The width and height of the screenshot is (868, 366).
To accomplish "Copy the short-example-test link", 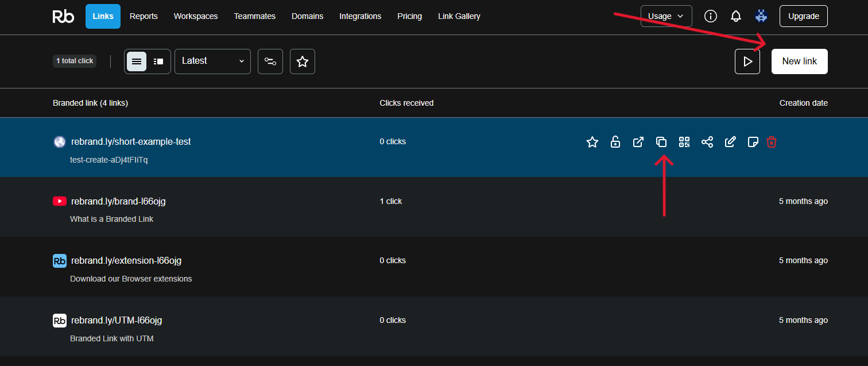I will 661,142.
